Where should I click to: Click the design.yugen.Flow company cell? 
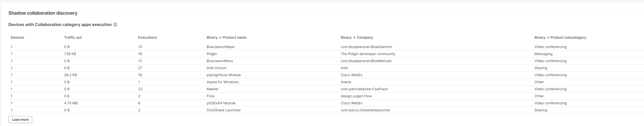[356, 96]
